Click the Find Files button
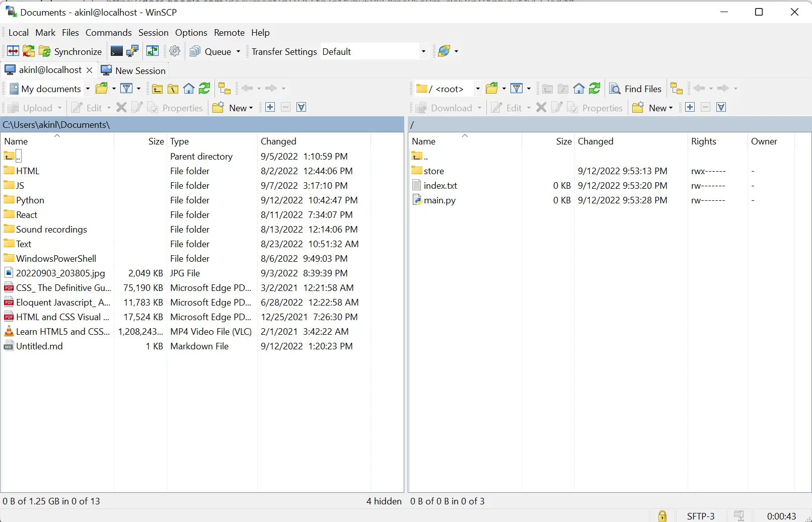The image size is (812, 522). pos(635,89)
